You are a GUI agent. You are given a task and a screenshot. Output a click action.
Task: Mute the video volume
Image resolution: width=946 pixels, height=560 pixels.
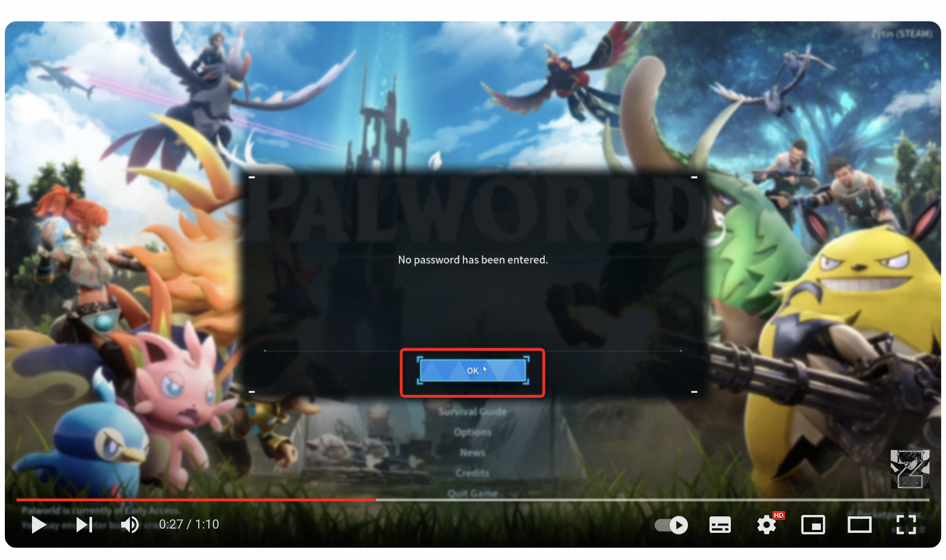pyautogui.click(x=129, y=525)
